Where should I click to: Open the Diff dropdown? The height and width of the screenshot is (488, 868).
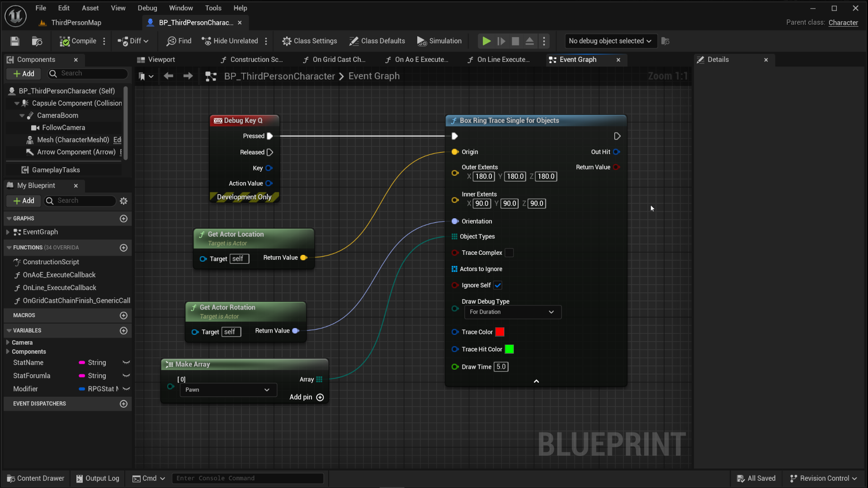(x=133, y=41)
